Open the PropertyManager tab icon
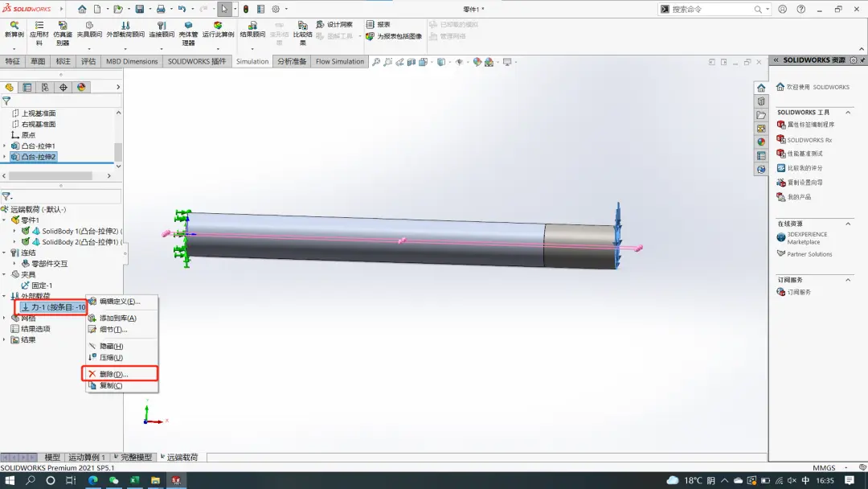Viewport: 868px width, 489px height. [x=27, y=87]
